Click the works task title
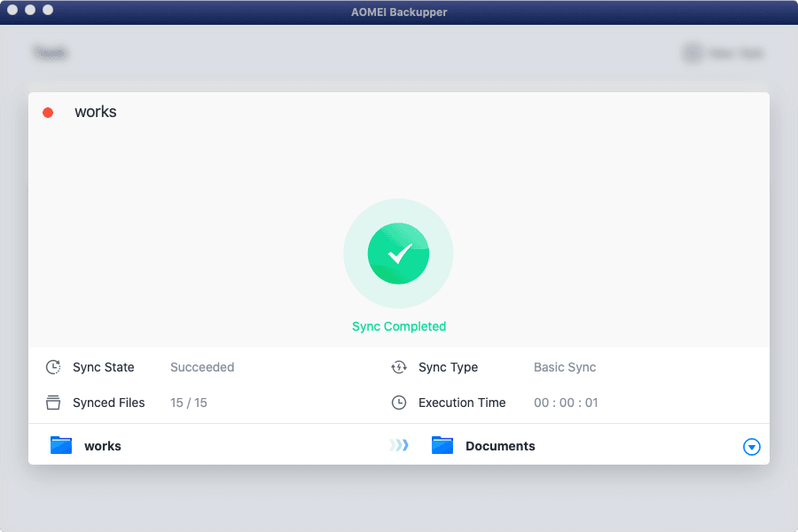Image resolution: width=798 pixels, height=532 pixels. [96, 112]
